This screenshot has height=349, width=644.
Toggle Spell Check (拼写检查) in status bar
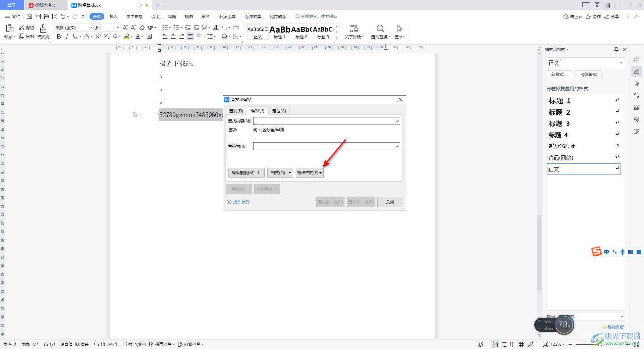pyautogui.click(x=162, y=344)
